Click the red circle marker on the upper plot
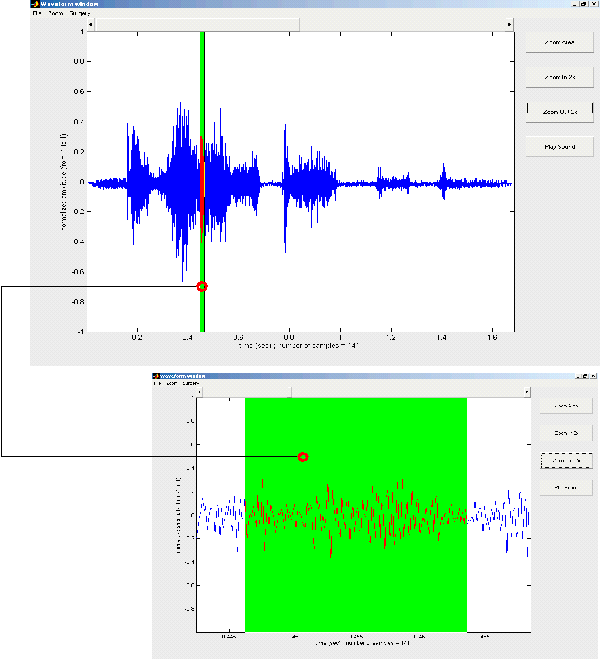Image resolution: width=600 pixels, height=660 pixels. click(202, 286)
